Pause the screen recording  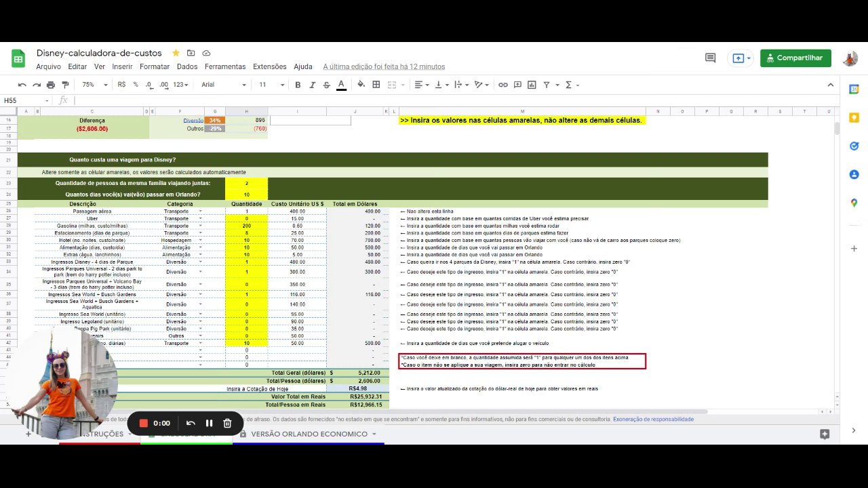pos(209,423)
